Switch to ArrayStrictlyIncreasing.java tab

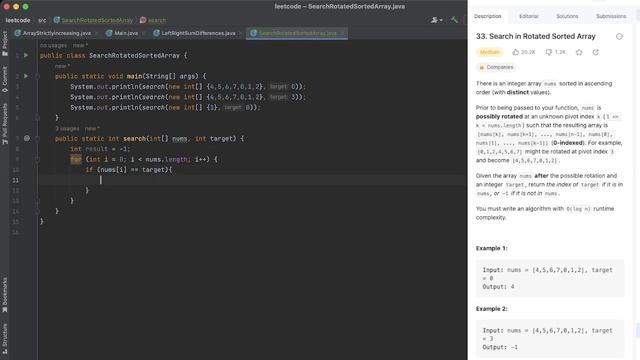point(53,33)
